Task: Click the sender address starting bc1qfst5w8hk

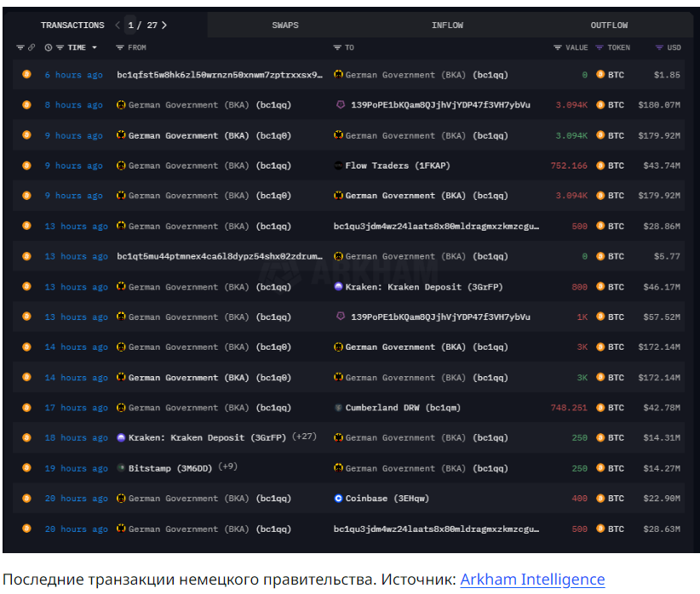Action: [220, 75]
